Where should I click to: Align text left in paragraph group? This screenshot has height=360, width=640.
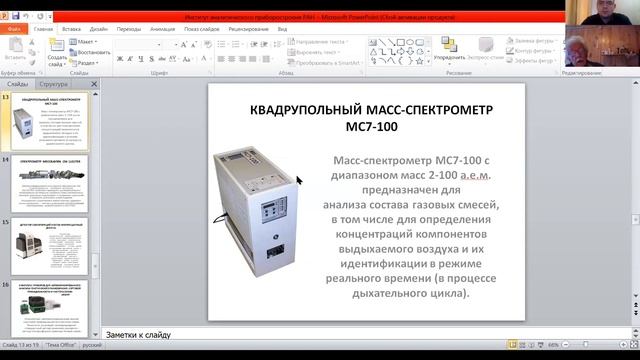coord(221,59)
